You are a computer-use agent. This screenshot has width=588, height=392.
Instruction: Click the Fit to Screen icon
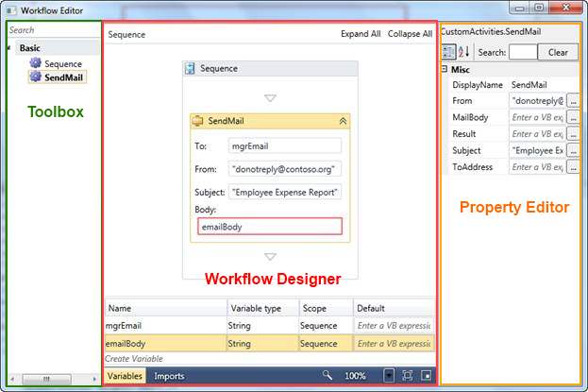(x=407, y=376)
